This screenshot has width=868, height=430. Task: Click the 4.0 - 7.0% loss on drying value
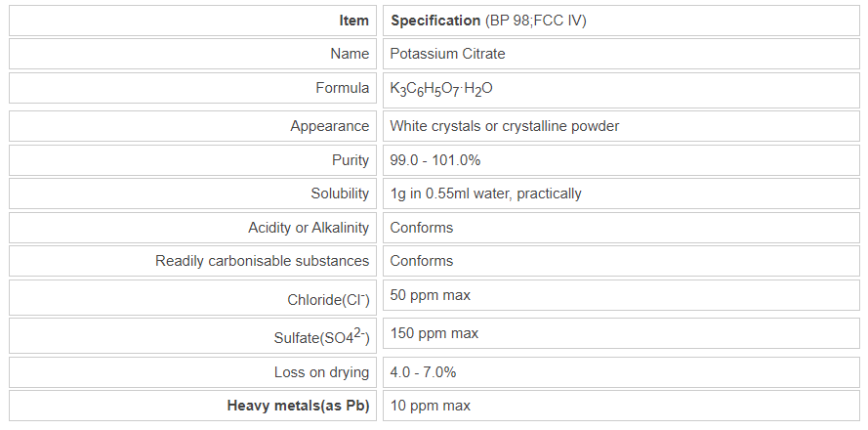(423, 372)
